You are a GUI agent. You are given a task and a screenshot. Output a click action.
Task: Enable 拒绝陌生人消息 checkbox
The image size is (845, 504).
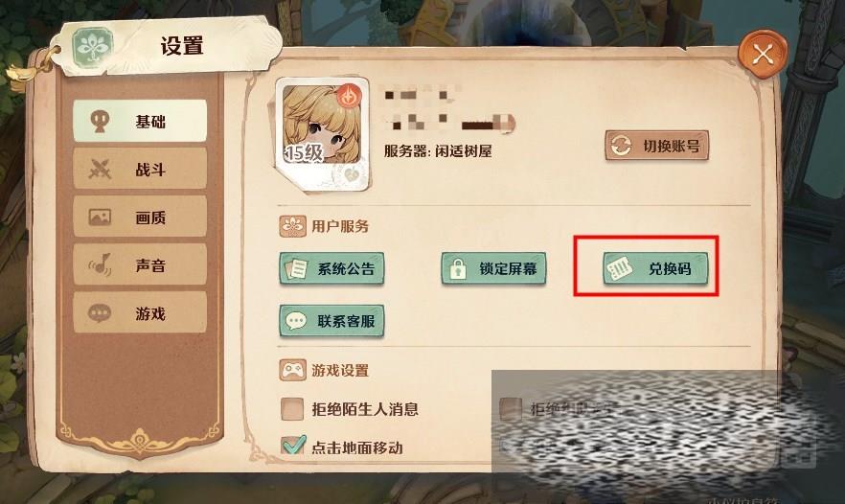coord(292,409)
